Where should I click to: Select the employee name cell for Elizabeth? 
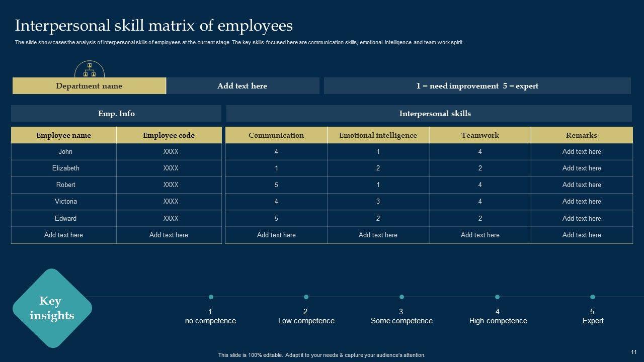click(x=65, y=168)
